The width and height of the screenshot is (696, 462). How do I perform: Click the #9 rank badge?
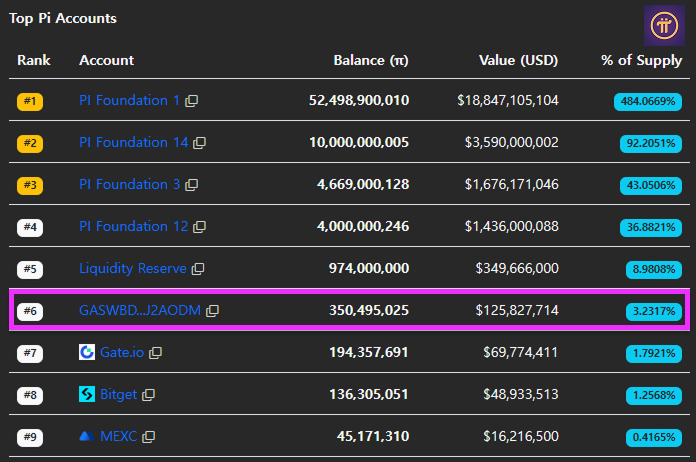(x=30, y=438)
